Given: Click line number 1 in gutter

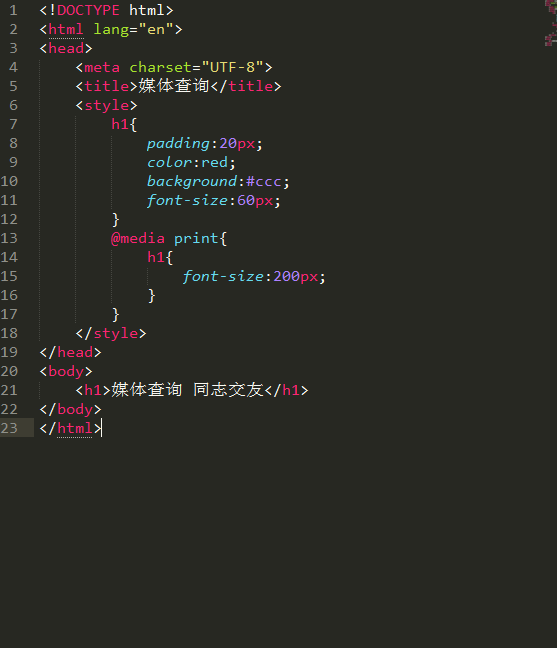Looking at the screenshot, I should (13, 10).
